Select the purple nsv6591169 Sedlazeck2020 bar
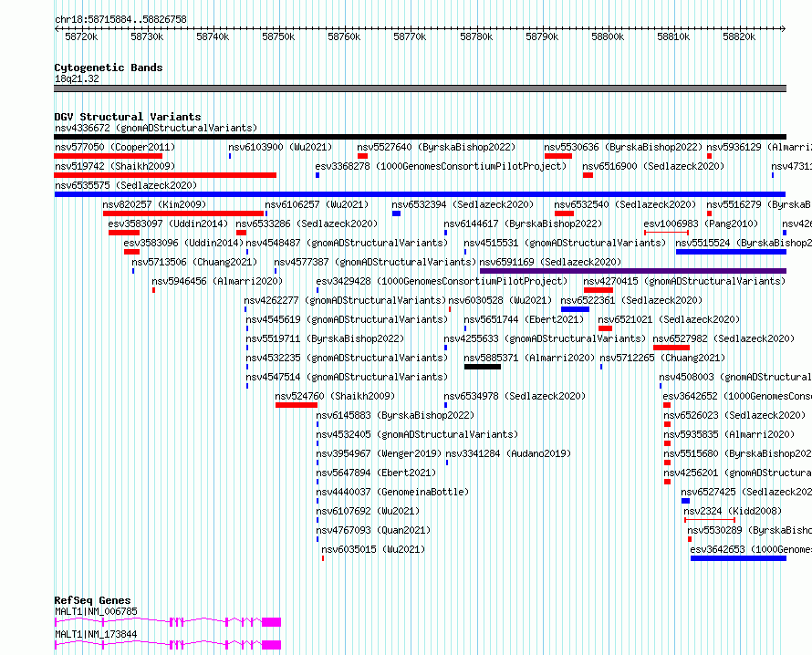This screenshot has height=655, width=812. pyautogui.click(x=633, y=271)
